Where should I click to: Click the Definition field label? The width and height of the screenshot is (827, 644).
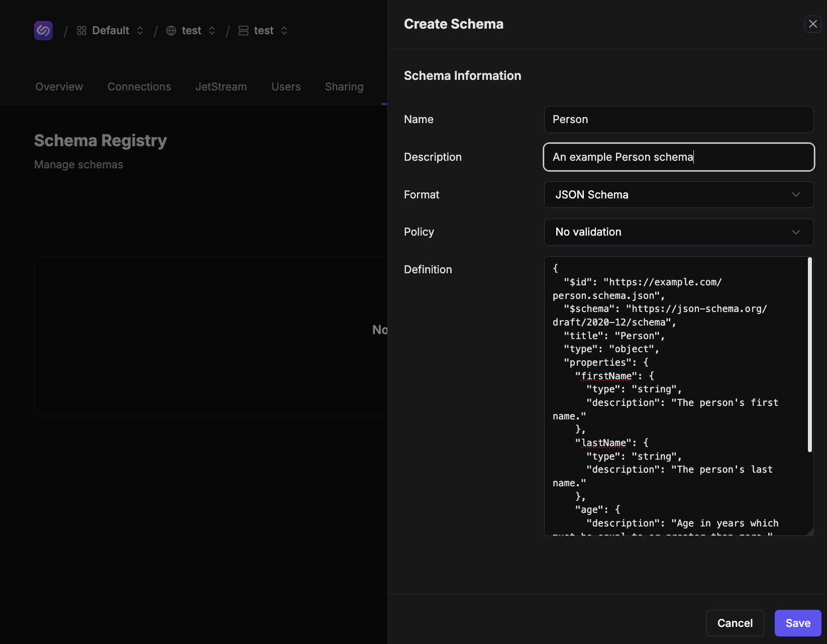pyautogui.click(x=428, y=270)
